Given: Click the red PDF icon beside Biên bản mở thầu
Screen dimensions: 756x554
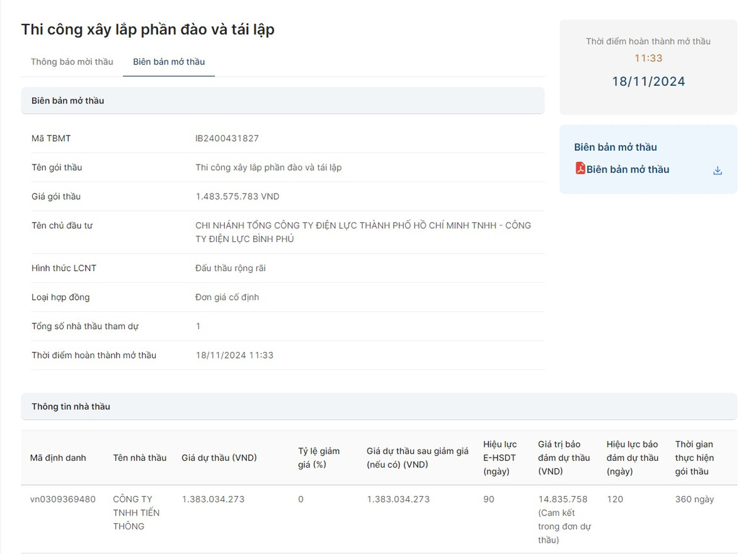Looking at the screenshot, I should 581,169.
